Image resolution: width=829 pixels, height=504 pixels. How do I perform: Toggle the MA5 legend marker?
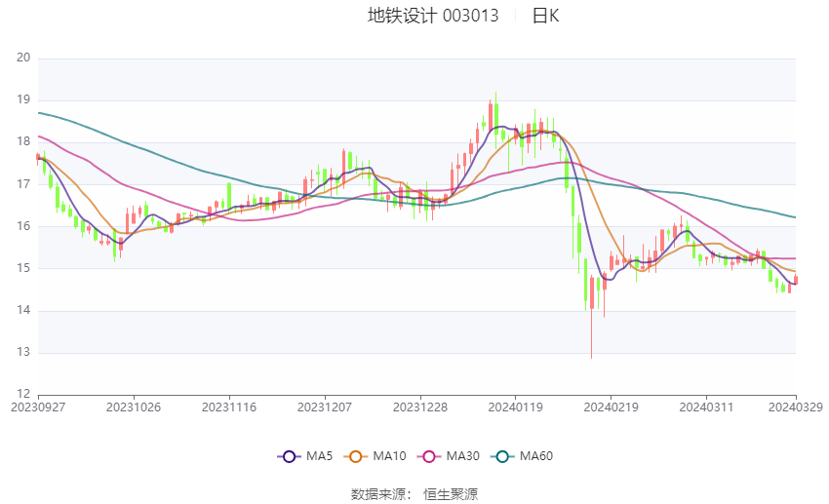[x=289, y=456]
